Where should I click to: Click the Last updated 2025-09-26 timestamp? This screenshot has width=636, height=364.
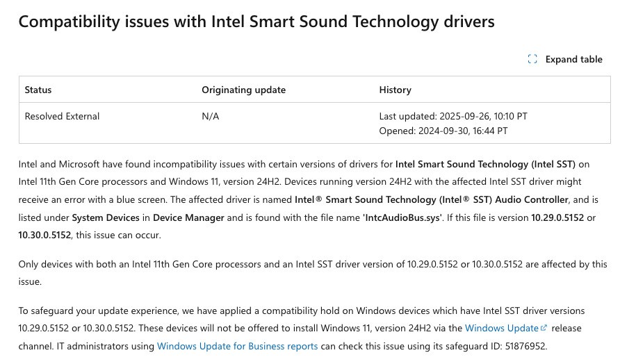(x=452, y=116)
